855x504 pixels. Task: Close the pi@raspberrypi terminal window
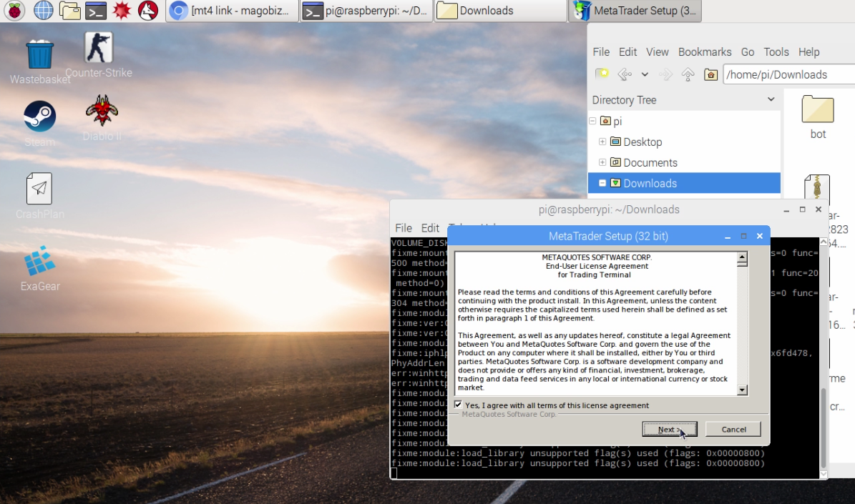click(x=819, y=209)
